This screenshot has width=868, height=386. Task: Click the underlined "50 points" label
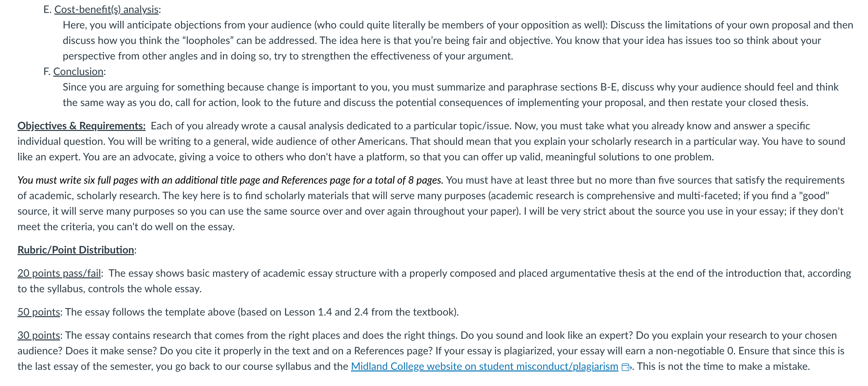(x=39, y=312)
